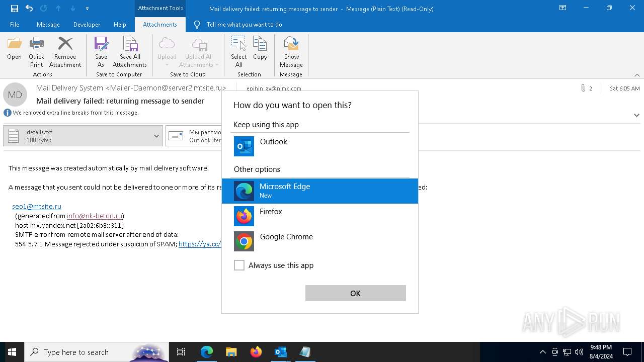Choose Microsoft Edge in the app list
Image resolution: width=644 pixels, height=362 pixels.
pyautogui.click(x=320, y=191)
